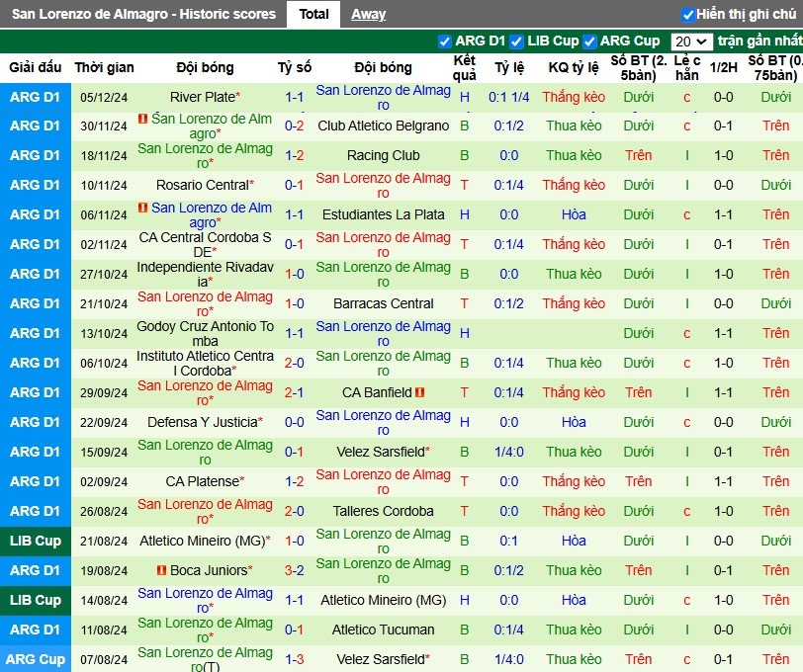Click Thắng kèo result in Rosario Central row
The image size is (803, 672).
574,185
